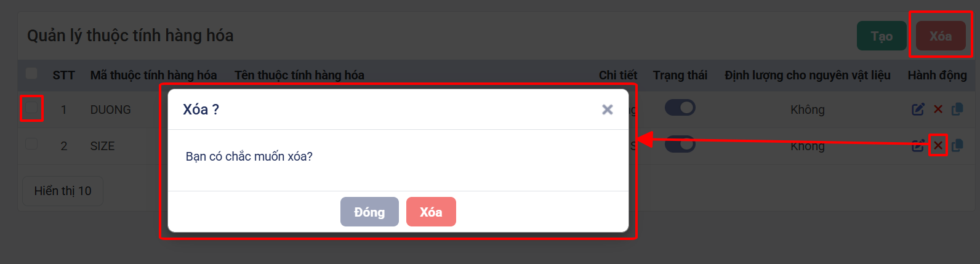This screenshot has width=980, height=264.
Task: Open the Hiển thị 10 page-size dropdown
Action: point(63,191)
